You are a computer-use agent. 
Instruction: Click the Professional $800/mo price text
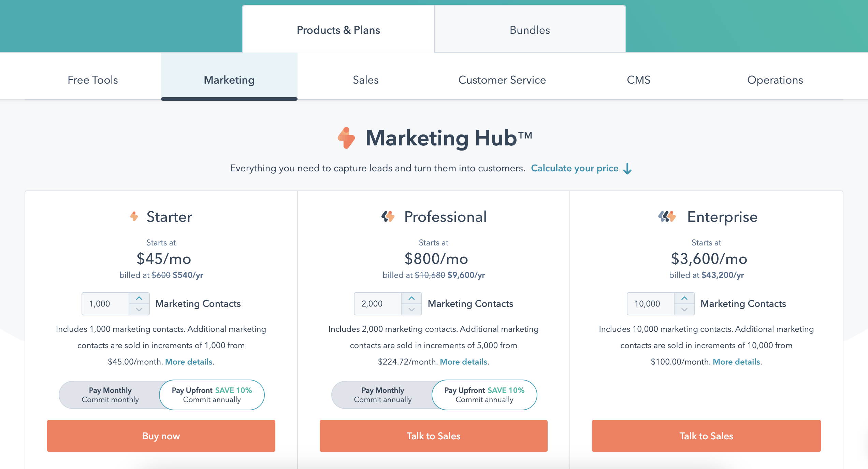point(436,259)
